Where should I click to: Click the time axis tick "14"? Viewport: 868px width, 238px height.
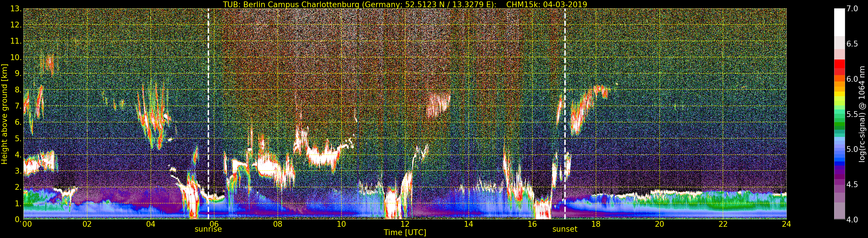pyautogui.click(x=468, y=224)
